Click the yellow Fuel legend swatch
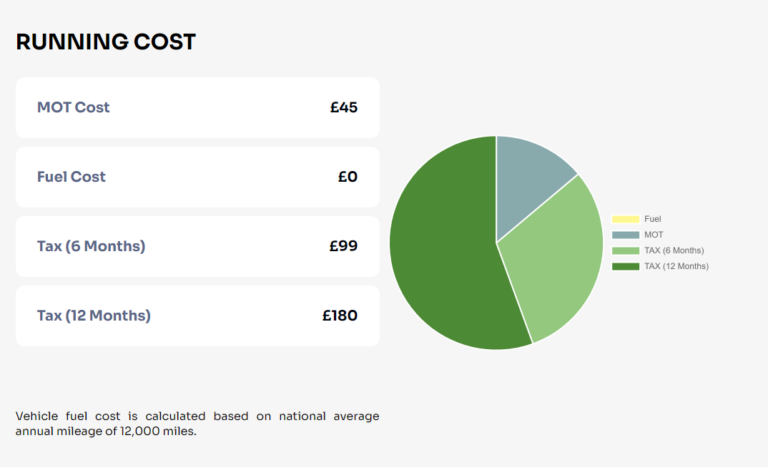The width and height of the screenshot is (768, 468). click(625, 219)
